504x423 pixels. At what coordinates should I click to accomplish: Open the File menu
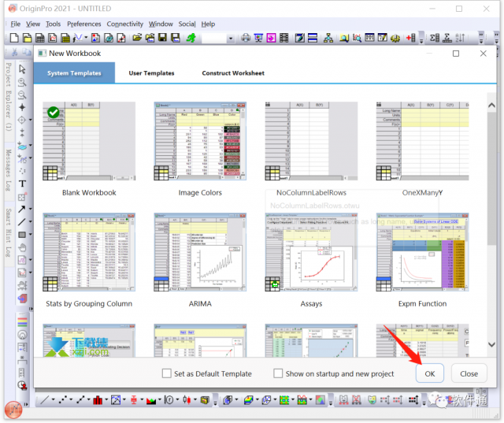tap(16, 24)
